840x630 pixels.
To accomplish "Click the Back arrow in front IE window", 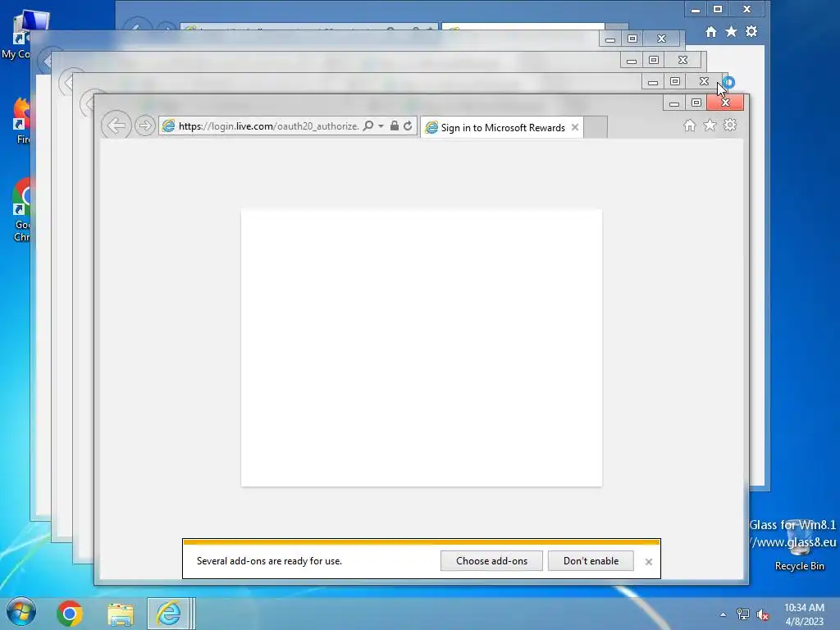I will click(x=116, y=126).
